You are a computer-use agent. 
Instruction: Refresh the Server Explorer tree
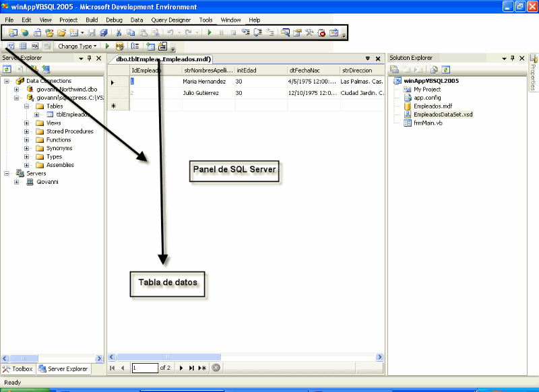[x=7, y=69]
